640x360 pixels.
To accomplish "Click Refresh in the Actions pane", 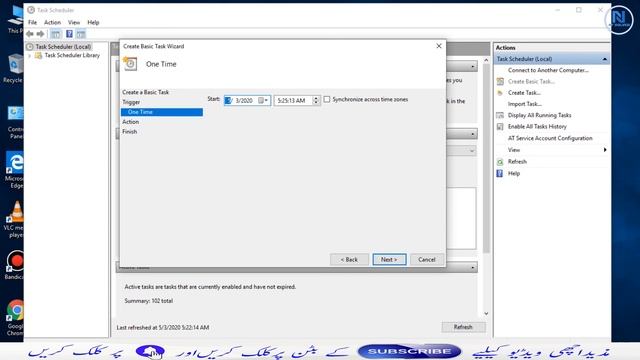I will pos(517,162).
